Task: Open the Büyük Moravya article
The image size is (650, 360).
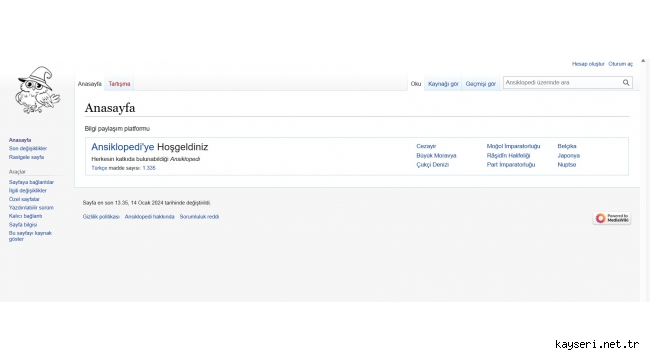Action: 436,156
